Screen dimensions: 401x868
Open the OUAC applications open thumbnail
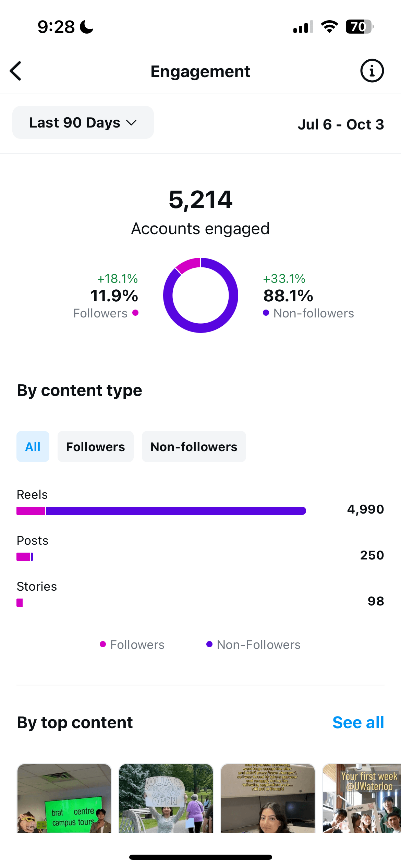coord(166,798)
